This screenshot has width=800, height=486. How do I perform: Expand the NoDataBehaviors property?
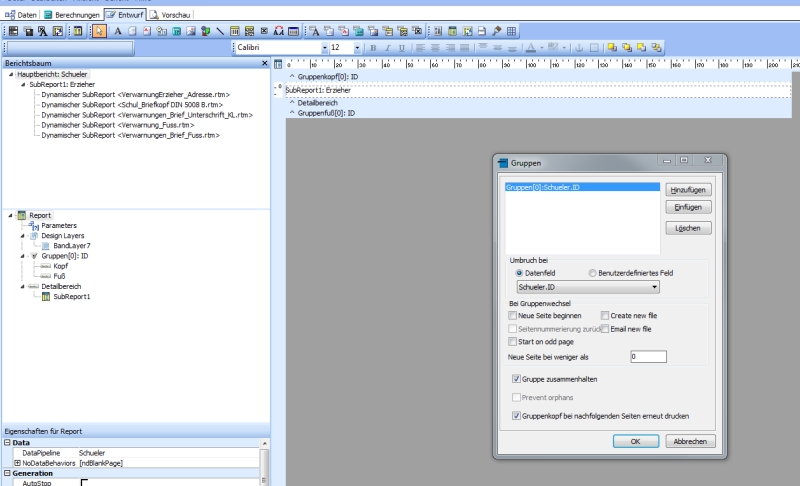click(17, 463)
